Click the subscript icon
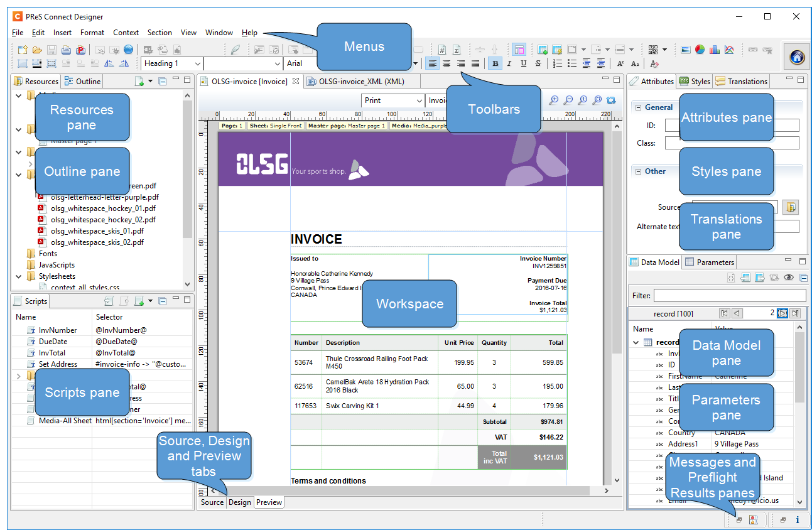Image resolution: width=812 pixels, height=530 pixels. [x=635, y=63]
